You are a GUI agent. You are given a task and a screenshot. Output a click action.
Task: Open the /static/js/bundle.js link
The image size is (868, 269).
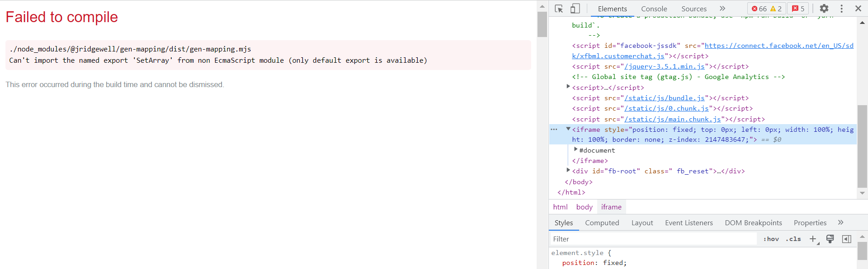[664, 98]
